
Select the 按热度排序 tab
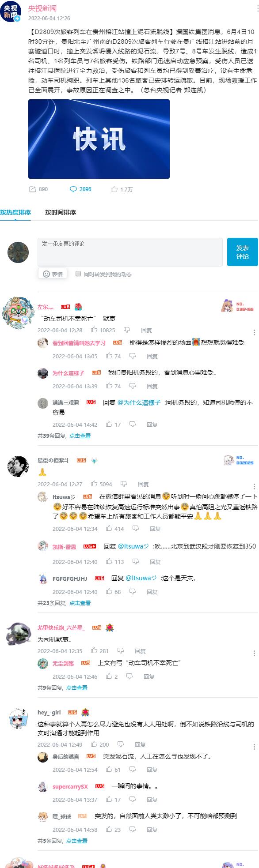point(15,212)
